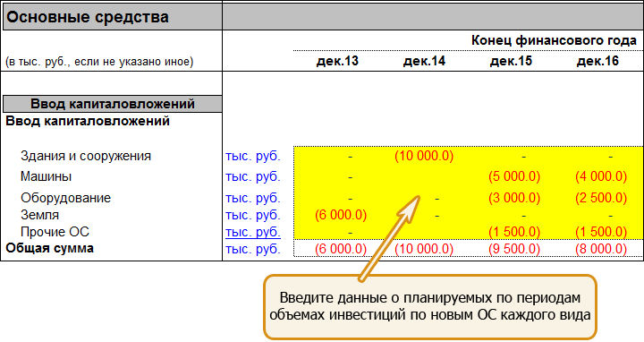Select the Общая сумма дек.14 total (10 000.0)
This screenshot has height=342, width=644.
pyautogui.click(x=424, y=249)
